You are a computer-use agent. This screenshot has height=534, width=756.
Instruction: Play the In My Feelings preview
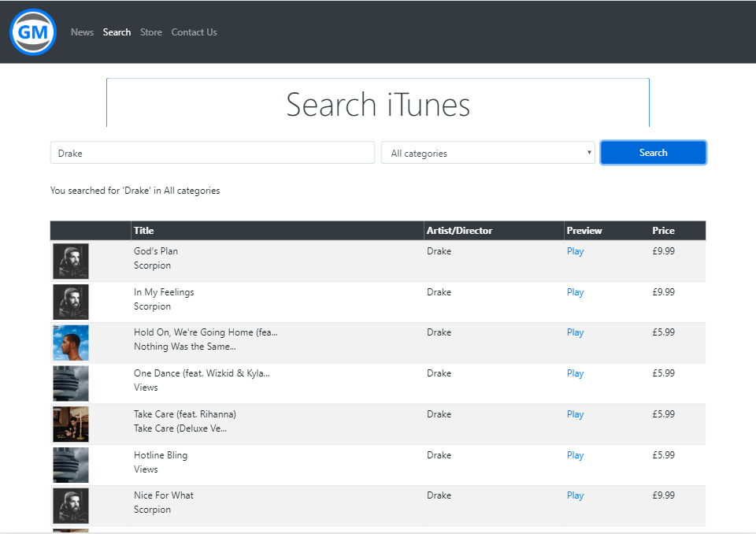point(575,292)
